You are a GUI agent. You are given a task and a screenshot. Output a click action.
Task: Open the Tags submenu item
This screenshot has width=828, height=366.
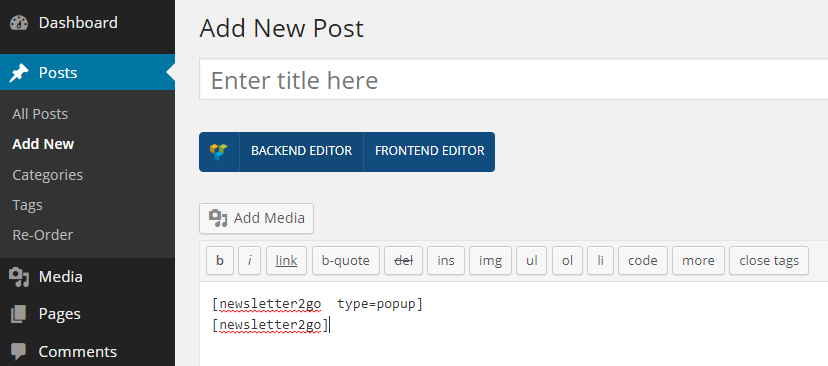point(27,205)
